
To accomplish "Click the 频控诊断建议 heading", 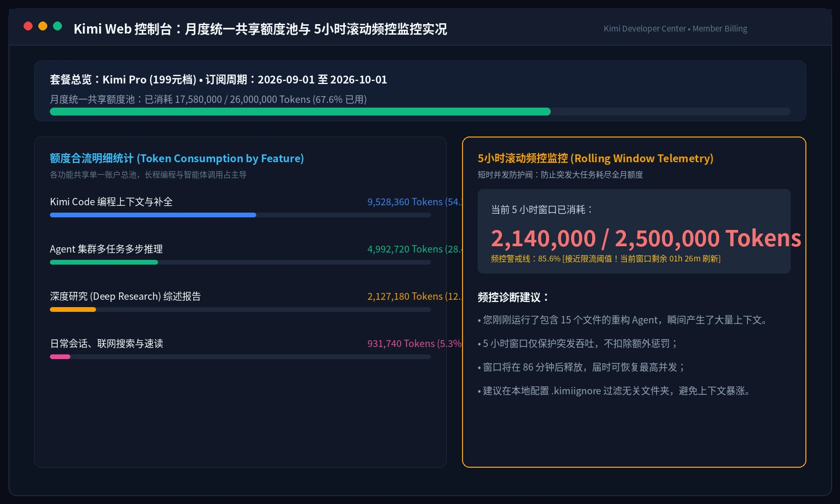I will pos(513,297).
